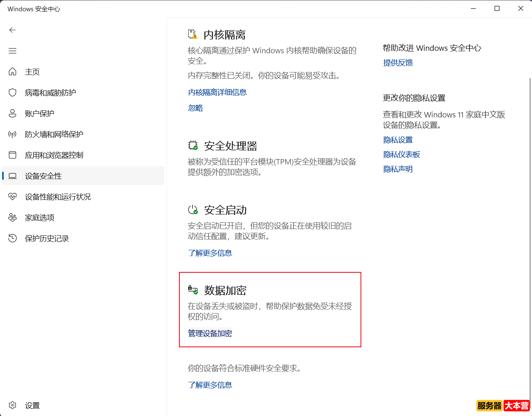The width and height of the screenshot is (532, 416).
Task: Click the window icon for 应用和浏览器控制
Action: coord(12,155)
